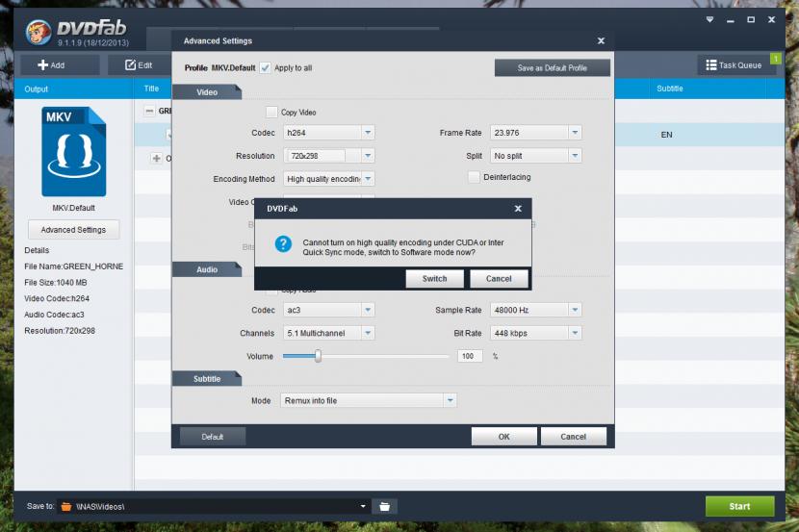Screen dimensions: 799x532
Task: Click Save as Default Profile button
Action: pos(552,67)
